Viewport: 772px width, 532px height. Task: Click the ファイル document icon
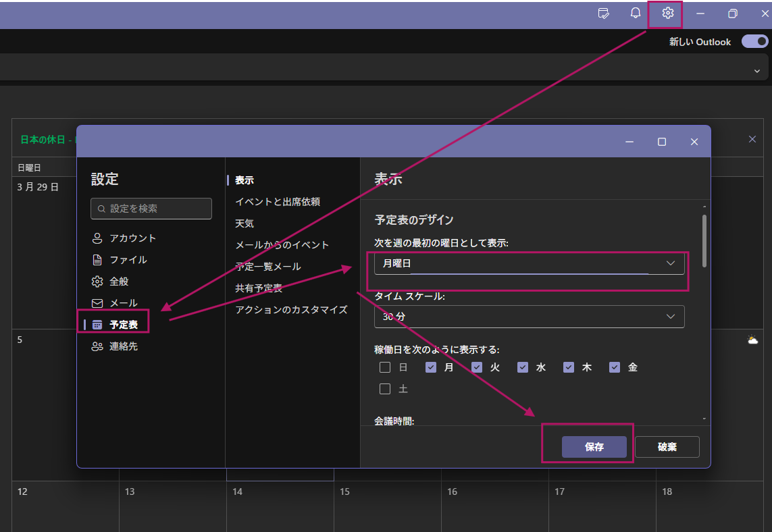click(x=97, y=260)
